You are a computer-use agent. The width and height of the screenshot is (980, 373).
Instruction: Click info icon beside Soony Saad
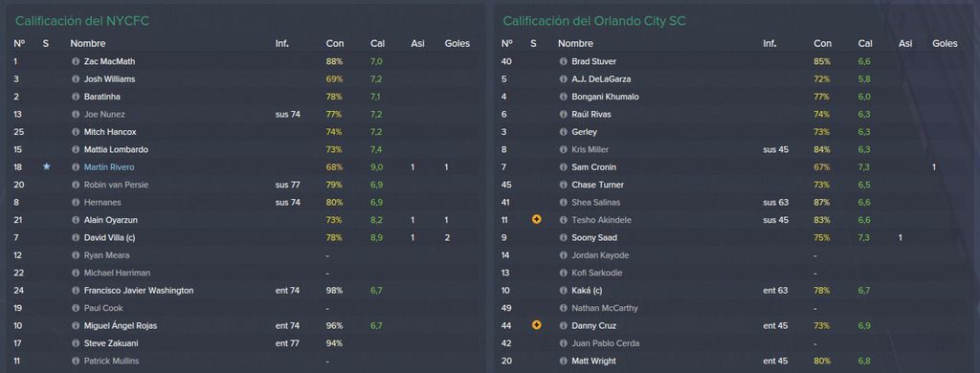(563, 238)
